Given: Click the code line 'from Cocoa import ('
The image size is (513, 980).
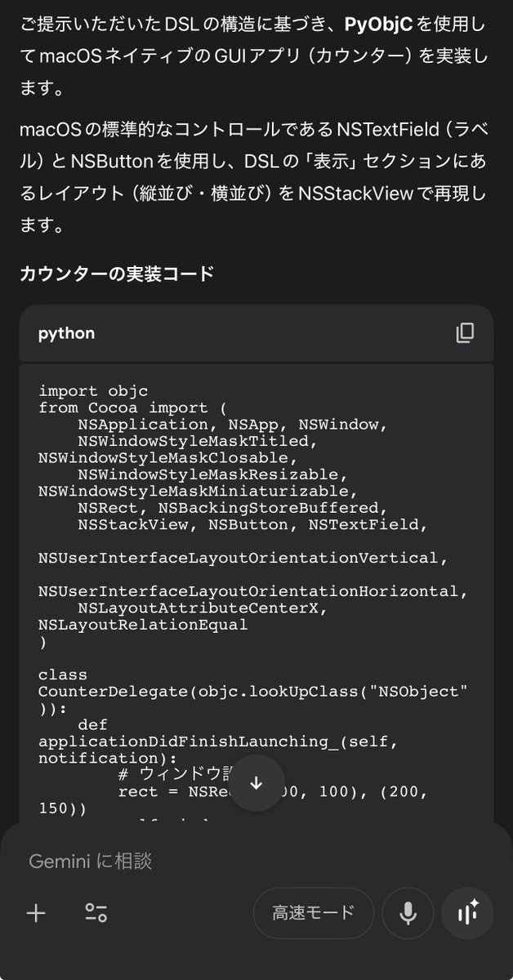Looking at the screenshot, I should tap(133, 408).
